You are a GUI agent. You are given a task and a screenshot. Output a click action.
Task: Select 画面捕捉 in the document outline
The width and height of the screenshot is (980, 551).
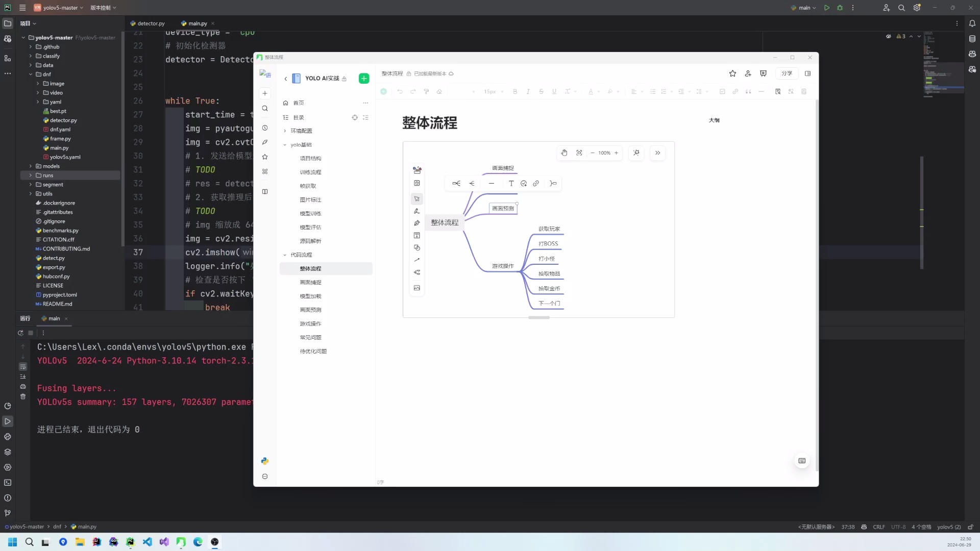[x=310, y=282]
